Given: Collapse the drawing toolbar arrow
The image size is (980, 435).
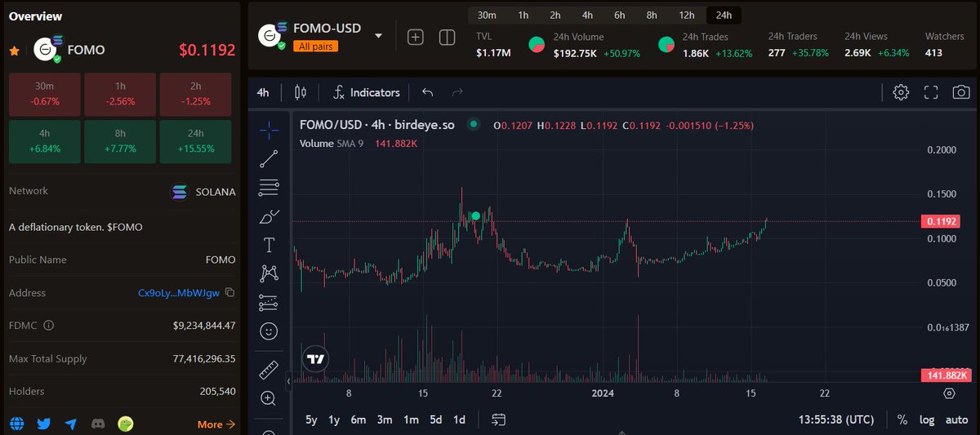Looking at the screenshot, I should pos(288,381).
